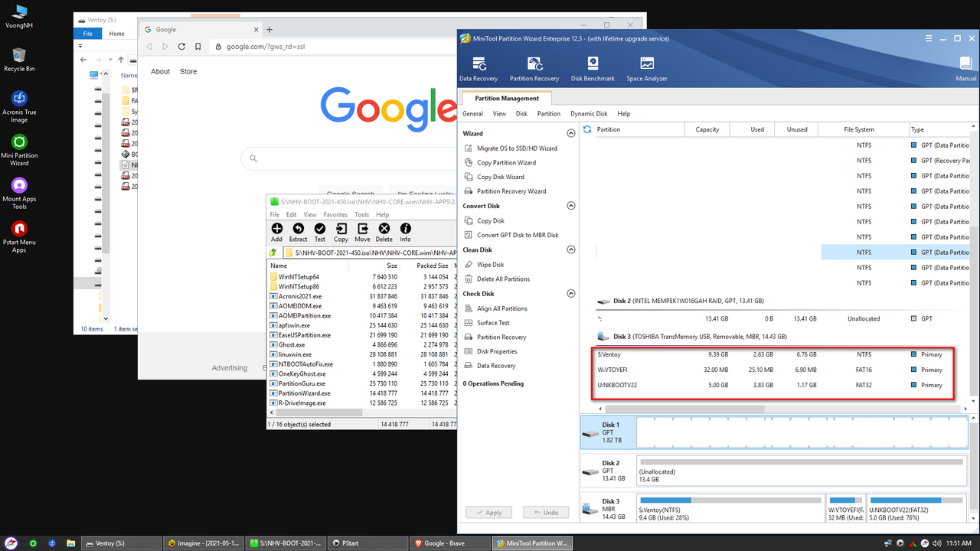
Task: Click the taskbar clock 11:51 AM
Action: pyautogui.click(x=959, y=543)
